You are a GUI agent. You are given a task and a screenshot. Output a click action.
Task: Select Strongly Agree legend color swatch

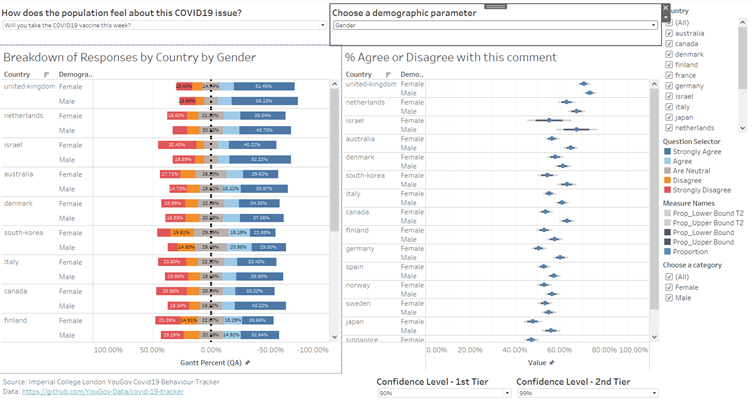669,152
